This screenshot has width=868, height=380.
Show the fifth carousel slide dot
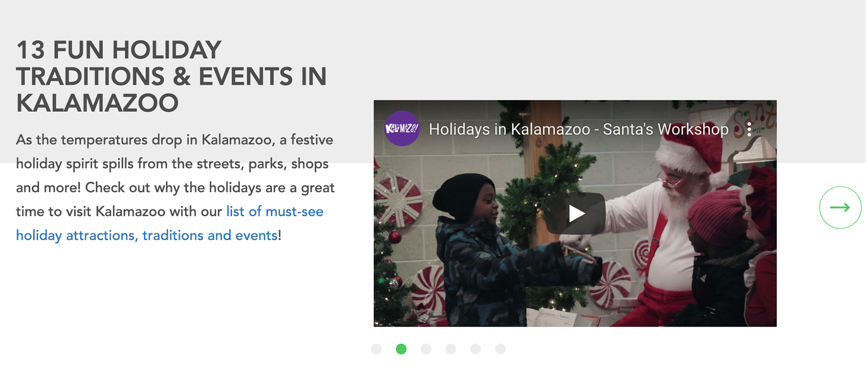point(476,349)
